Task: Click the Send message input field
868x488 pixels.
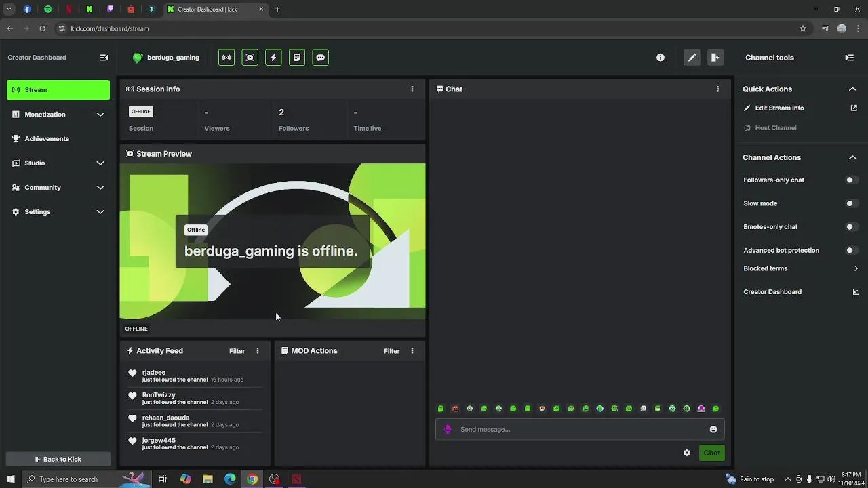Action: (580, 429)
